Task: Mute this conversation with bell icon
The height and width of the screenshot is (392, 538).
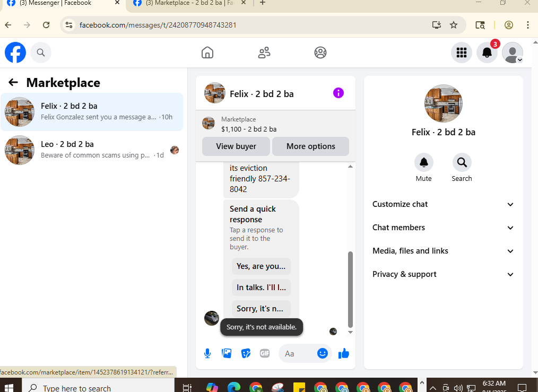Action: pos(424,162)
